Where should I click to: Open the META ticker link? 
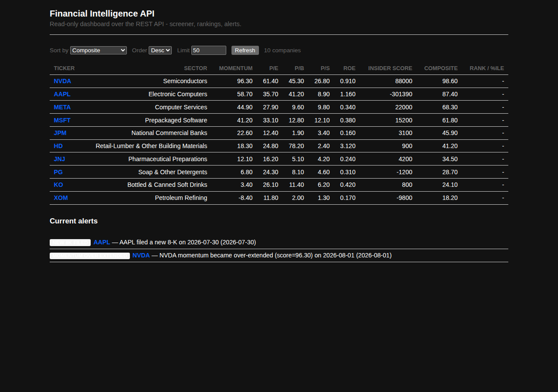[62, 107]
